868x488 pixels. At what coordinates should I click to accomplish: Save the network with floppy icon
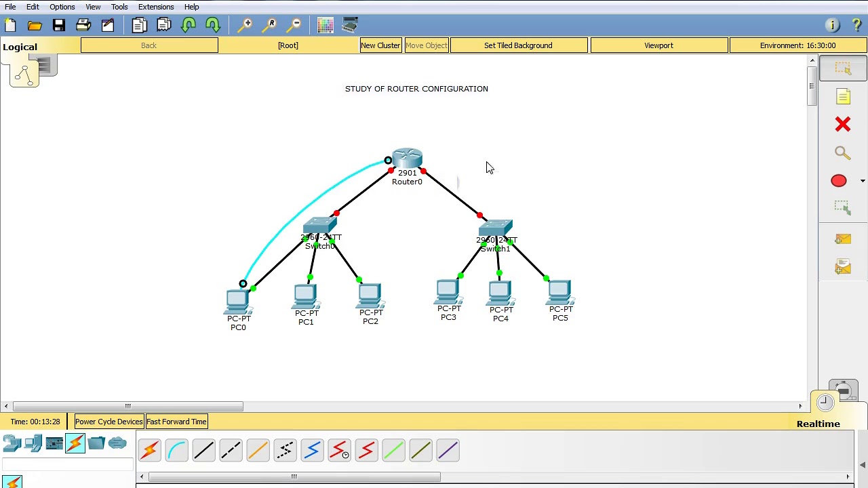coord(59,25)
